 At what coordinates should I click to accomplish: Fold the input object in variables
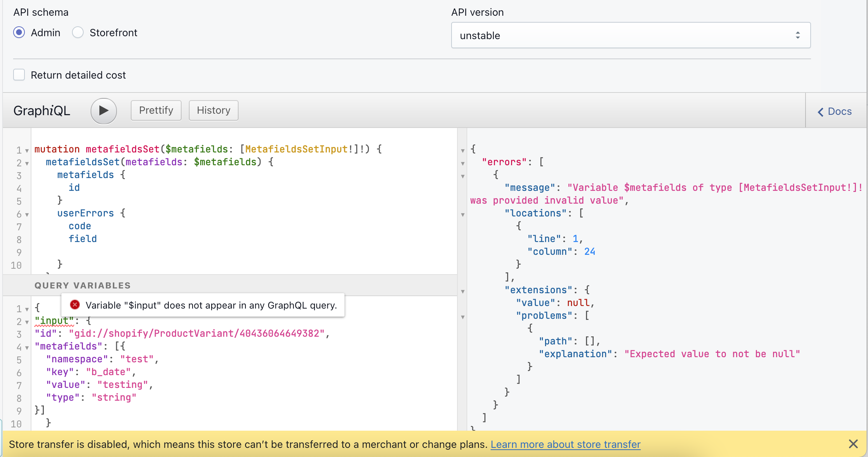pyautogui.click(x=27, y=322)
